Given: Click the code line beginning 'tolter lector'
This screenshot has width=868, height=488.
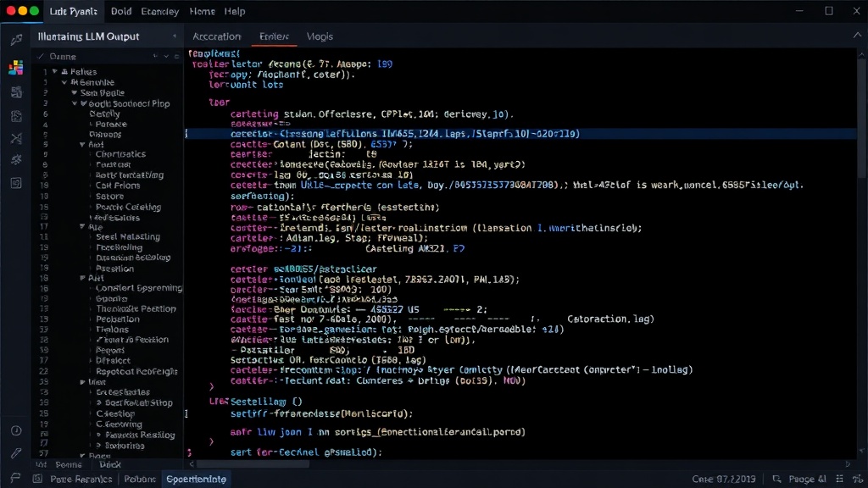Looking at the screenshot, I should tap(292, 64).
